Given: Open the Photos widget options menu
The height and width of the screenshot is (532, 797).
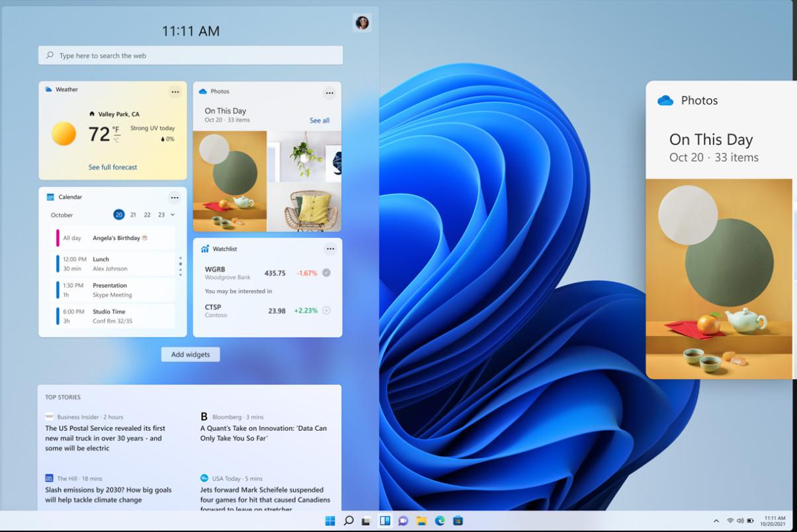Looking at the screenshot, I should (x=329, y=93).
